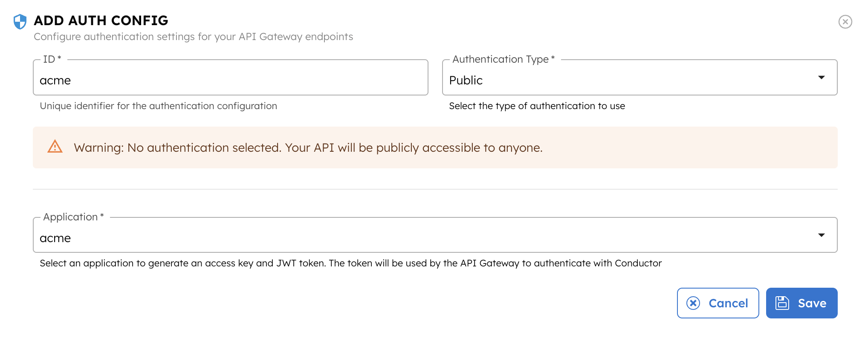Click the save disk icon inside the Save button

click(x=782, y=303)
